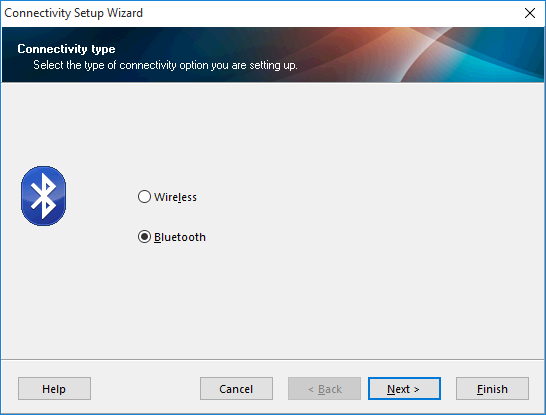Click the Finish button
This screenshot has height=415, width=546.
point(492,389)
